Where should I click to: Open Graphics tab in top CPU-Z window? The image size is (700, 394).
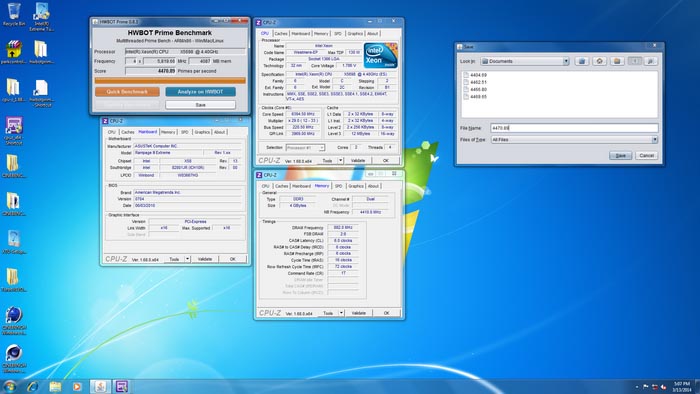355,33
